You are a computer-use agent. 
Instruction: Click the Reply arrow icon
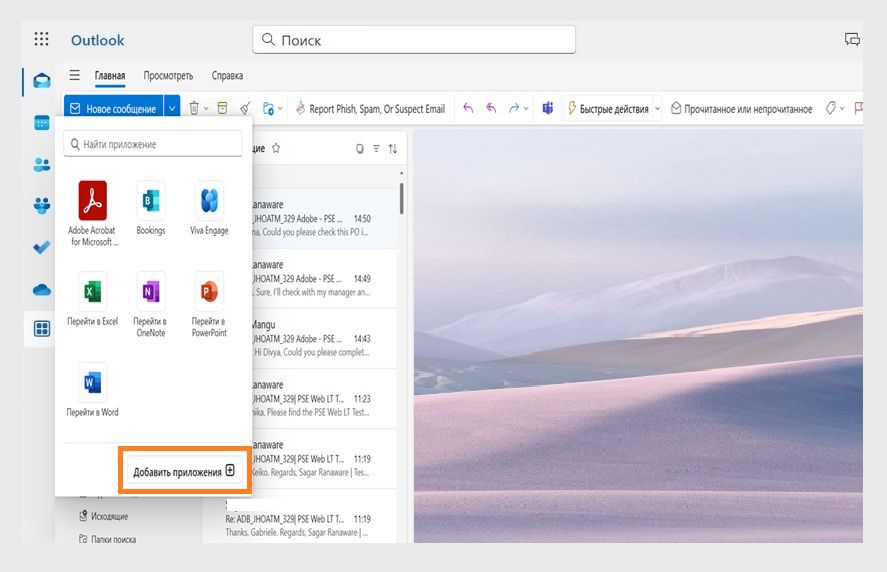[x=468, y=107]
